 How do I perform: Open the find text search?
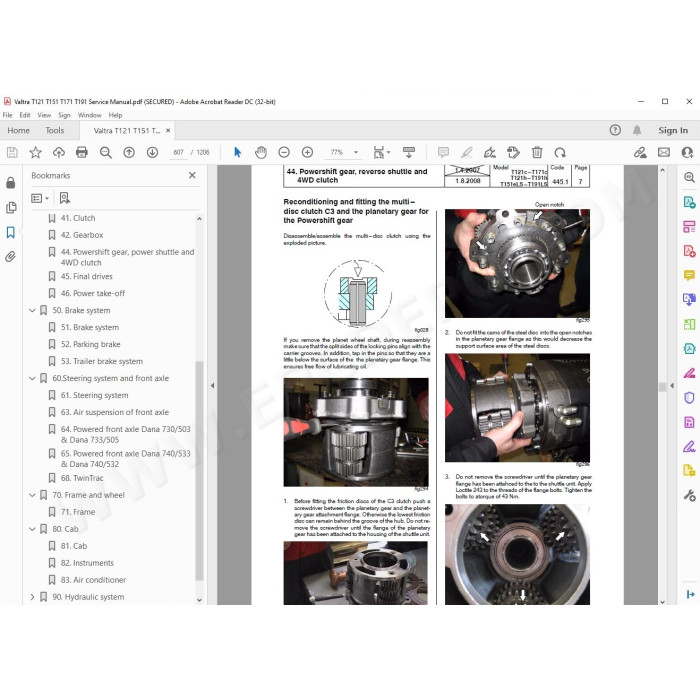click(x=106, y=153)
